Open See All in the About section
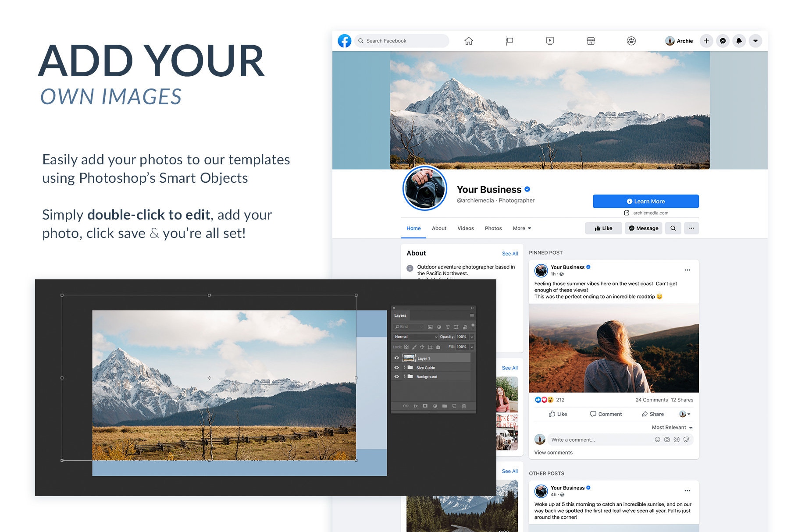Viewport: 798px width, 532px height. 509,253
